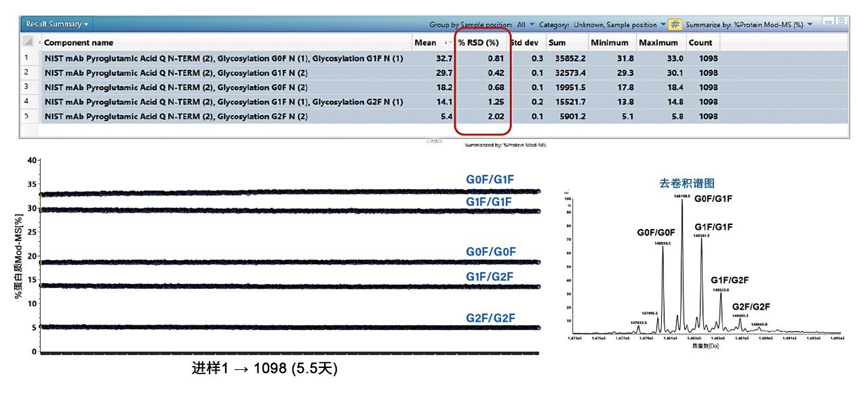Click RSD value 0.81

point(497,58)
